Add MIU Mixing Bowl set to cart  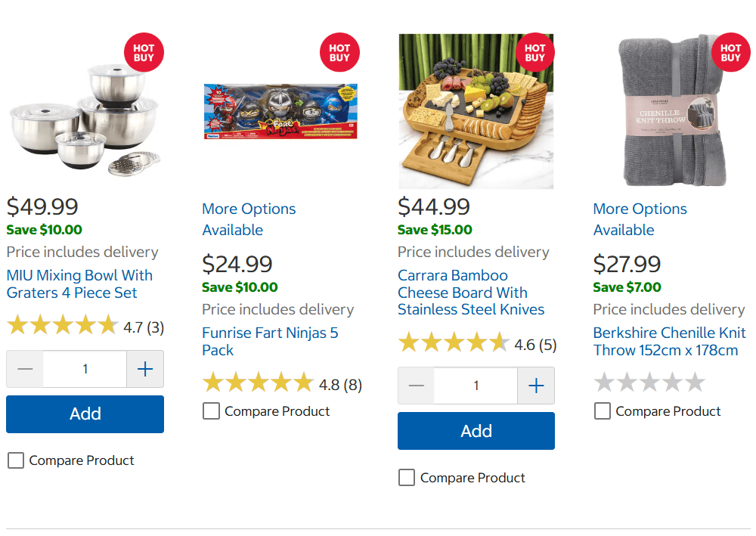[x=85, y=414]
